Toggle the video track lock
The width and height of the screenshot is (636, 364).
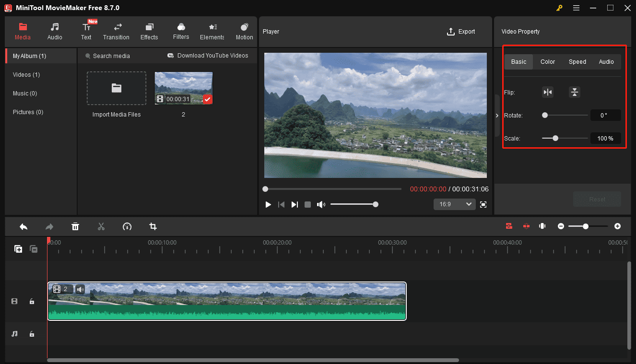coord(32,302)
